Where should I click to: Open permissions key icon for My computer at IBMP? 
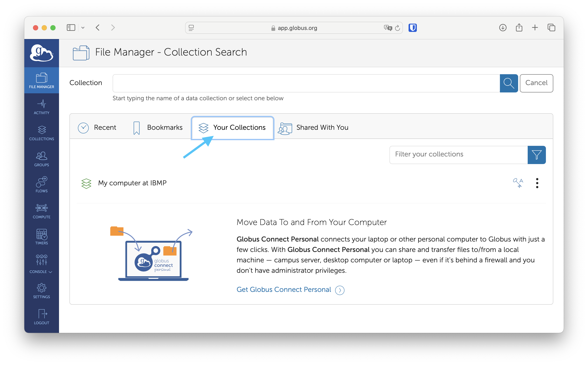(x=518, y=183)
